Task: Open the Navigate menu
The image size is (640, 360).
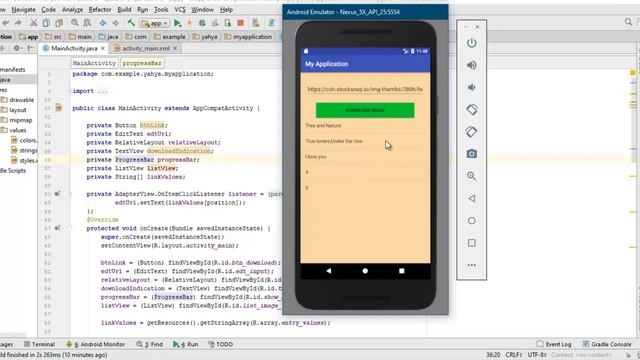Action: point(23,9)
